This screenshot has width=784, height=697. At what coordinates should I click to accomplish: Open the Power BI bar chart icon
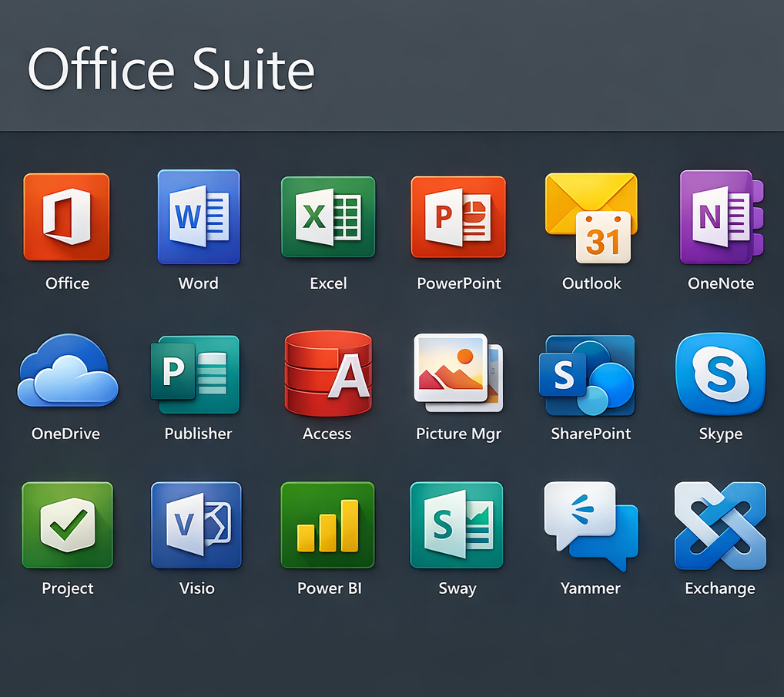pos(328,525)
